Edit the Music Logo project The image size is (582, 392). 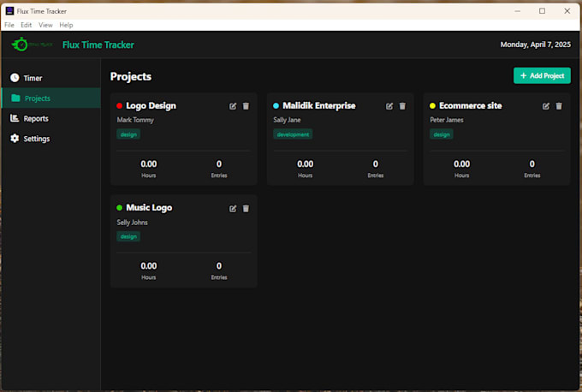click(233, 209)
